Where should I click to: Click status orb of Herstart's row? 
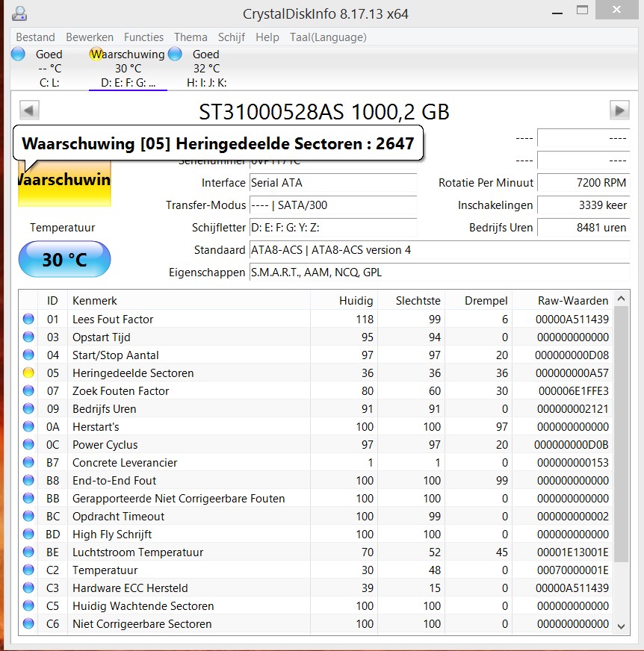[28, 426]
